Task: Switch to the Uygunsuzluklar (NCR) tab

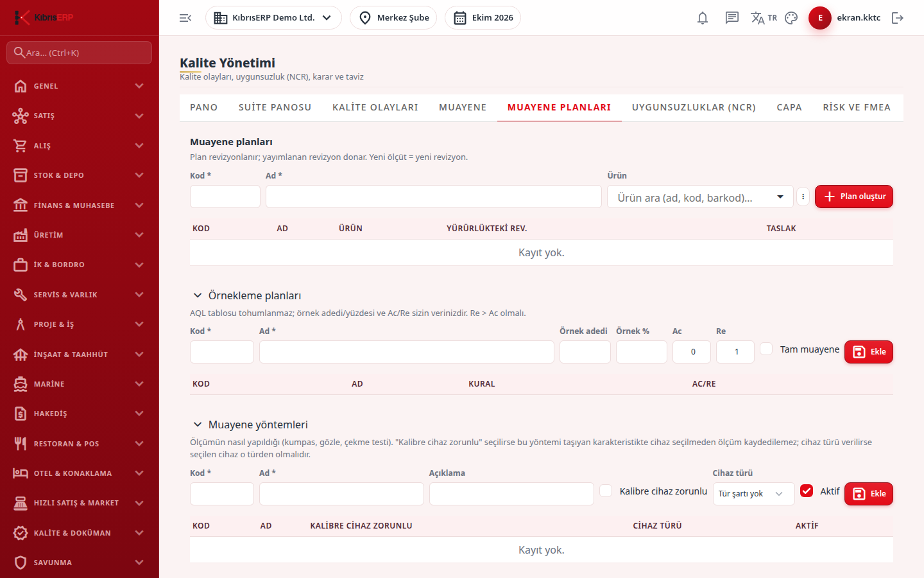Action: tap(694, 107)
